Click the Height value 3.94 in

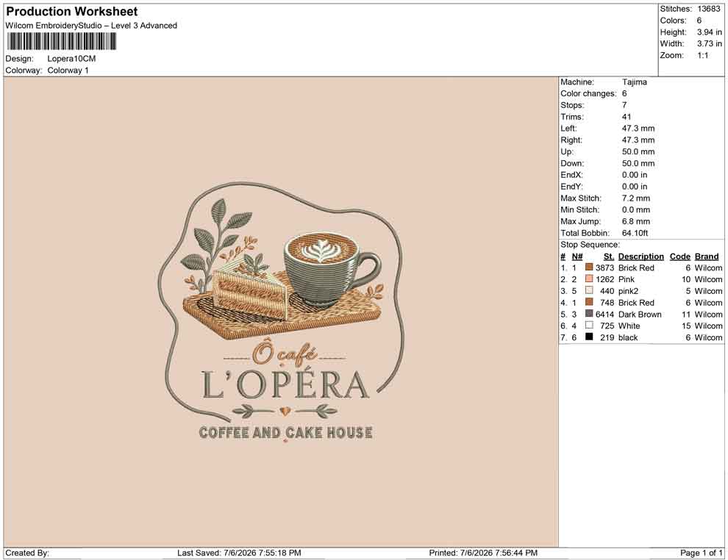tap(710, 32)
